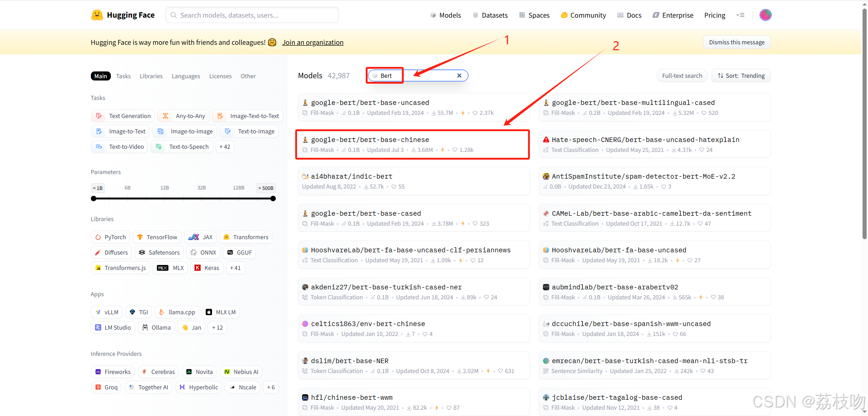The width and height of the screenshot is (868, 416).
Task: Select the Image-Text-to-Text task filter
Action: pyautogui.click(x=248, y=116)
